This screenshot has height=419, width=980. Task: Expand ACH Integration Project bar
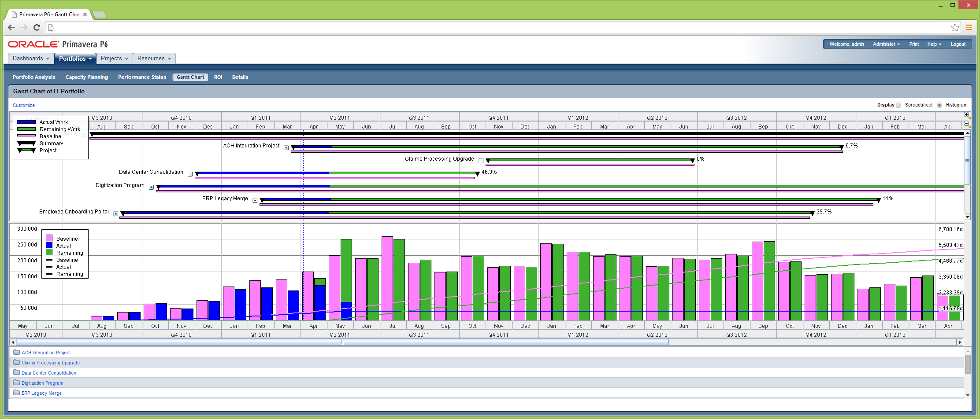click(x=286, y=148)
